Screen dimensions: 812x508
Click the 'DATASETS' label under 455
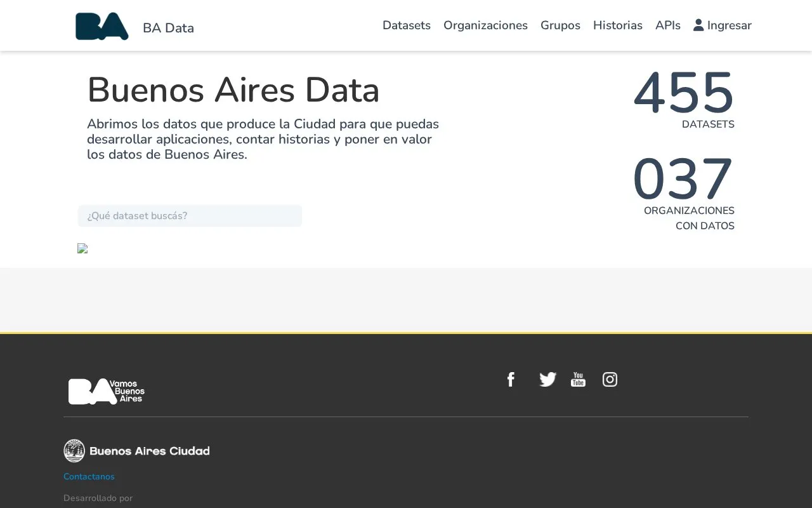pyautogui.click(x=708, y=124)
